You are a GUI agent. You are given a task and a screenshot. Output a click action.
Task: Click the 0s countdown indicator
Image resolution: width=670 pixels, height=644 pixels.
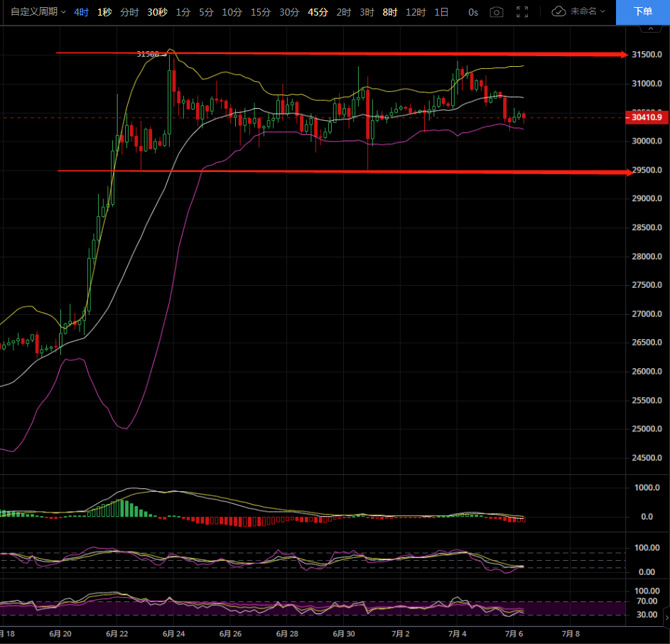click(x=473, y=12)
